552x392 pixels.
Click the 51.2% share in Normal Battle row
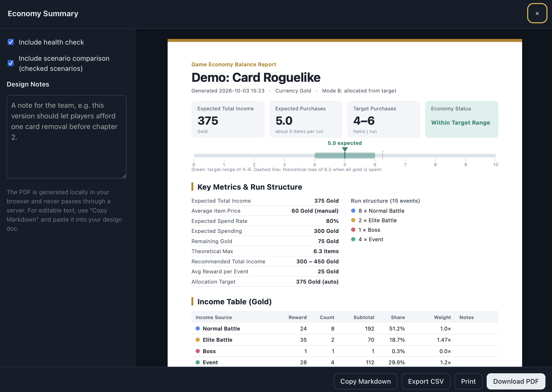[397, 329]
